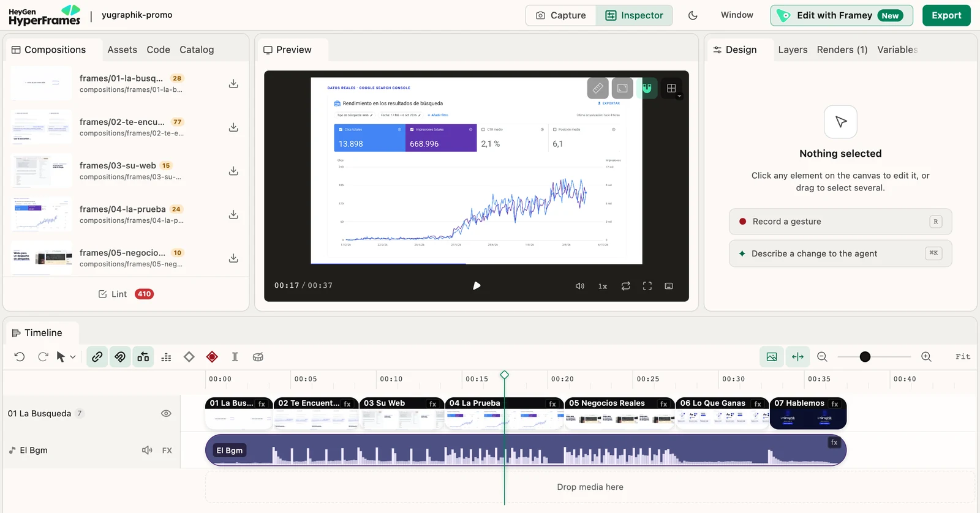Open the 1x playback speed menu
Image resolution: width=980 pixels, height=513 pixels.
pyautogui.click(x=603, y=286)
